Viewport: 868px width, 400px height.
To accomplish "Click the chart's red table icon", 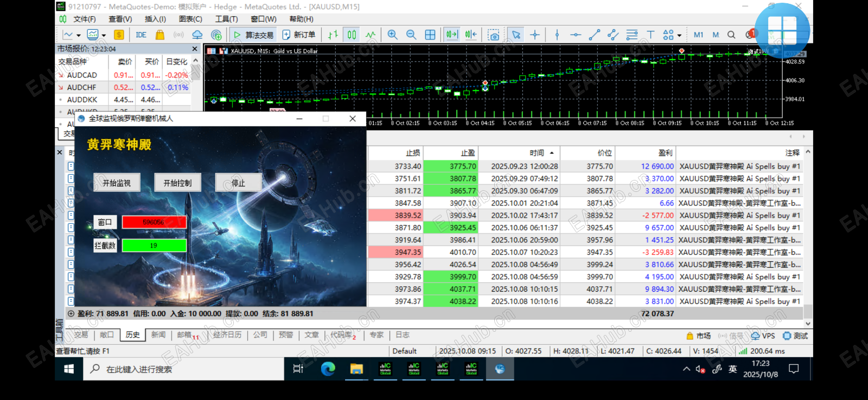I will point(212,51).
